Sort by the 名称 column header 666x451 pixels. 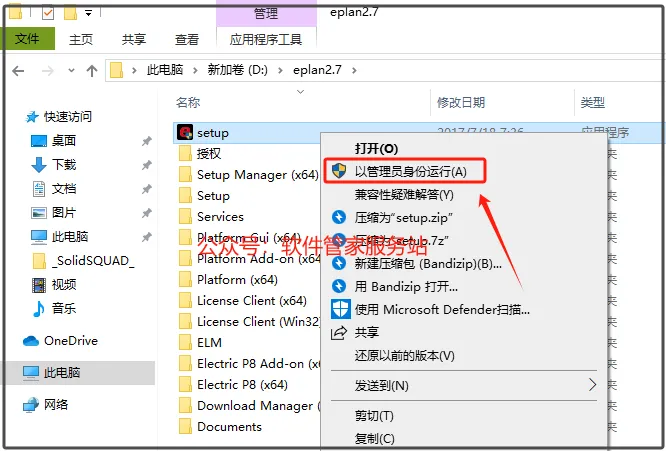point(188,102)
